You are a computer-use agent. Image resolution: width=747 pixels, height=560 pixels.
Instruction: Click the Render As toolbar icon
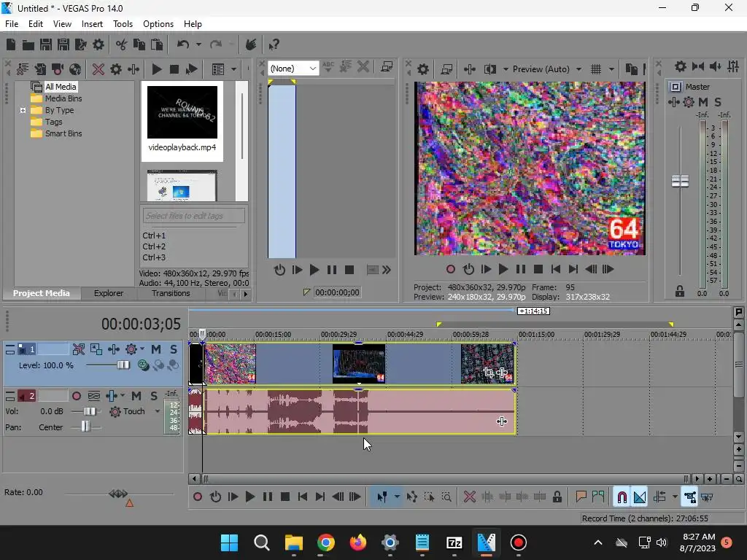pos(80,44)
